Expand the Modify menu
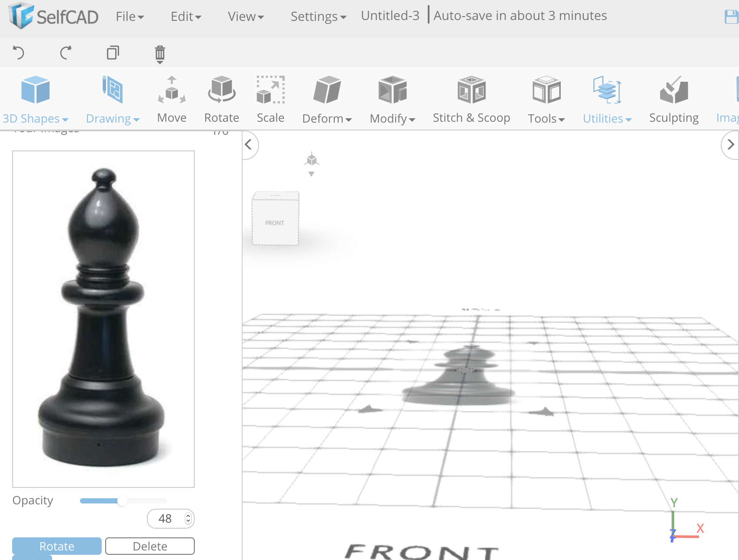The height and width of the screenshot is (560, 739). click(x=392, y=100)
